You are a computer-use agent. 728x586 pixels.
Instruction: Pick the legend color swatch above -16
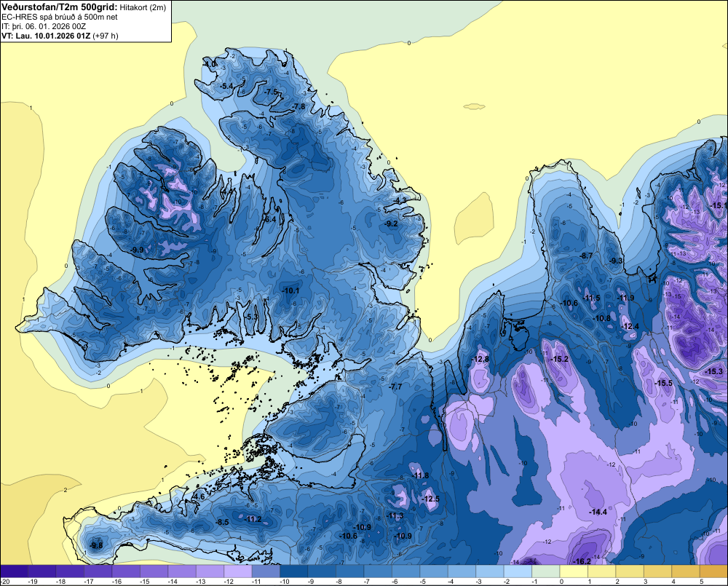[x=126, y=571]
